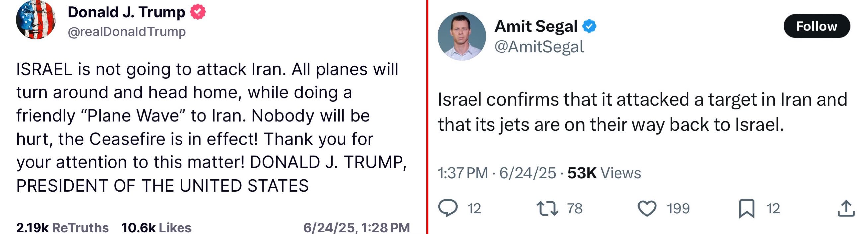
Task: Click the Israel confirms attack post text
Action: [642, 112]
